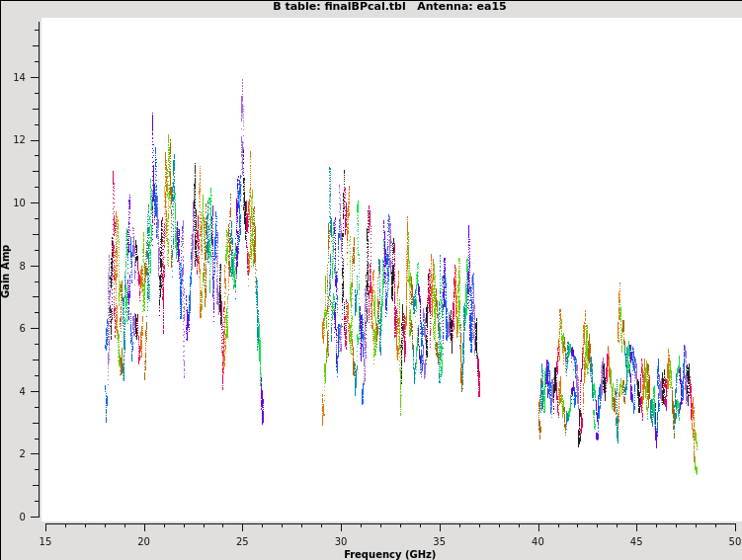Click the lowest green data point near 48 GHz
This screenshot has height=560, width=742.
click(697, 472)
